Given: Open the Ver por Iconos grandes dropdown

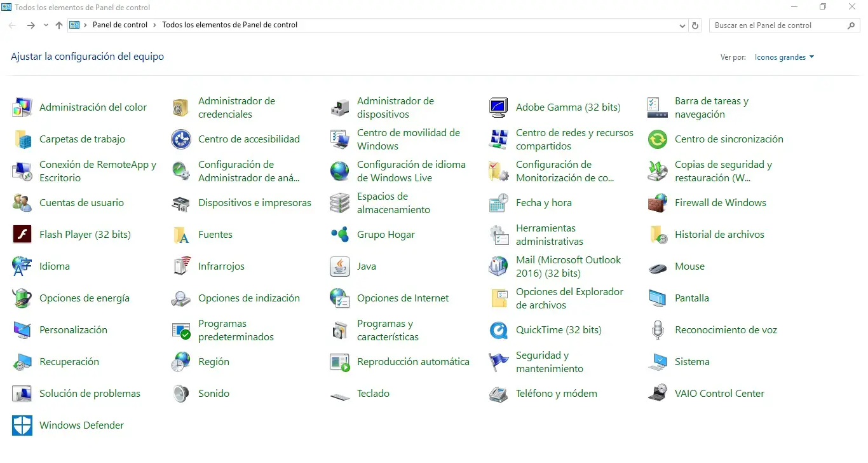Looking at the screenshot, I should tap(784, 57).
